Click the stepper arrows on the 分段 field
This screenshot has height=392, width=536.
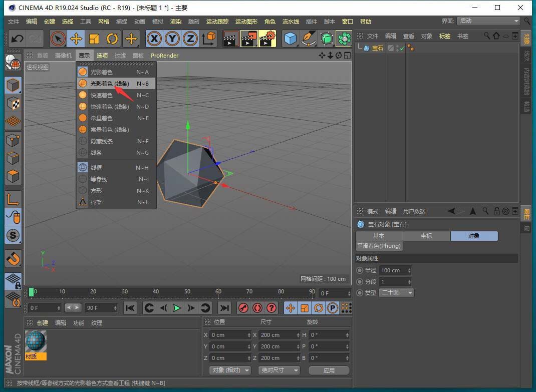pos(409,282)
